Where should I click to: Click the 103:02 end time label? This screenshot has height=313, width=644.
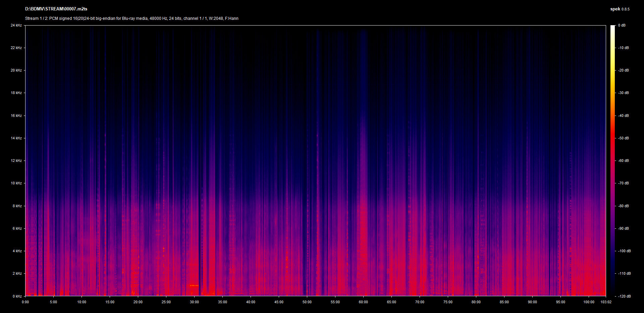tap(606, 302)
